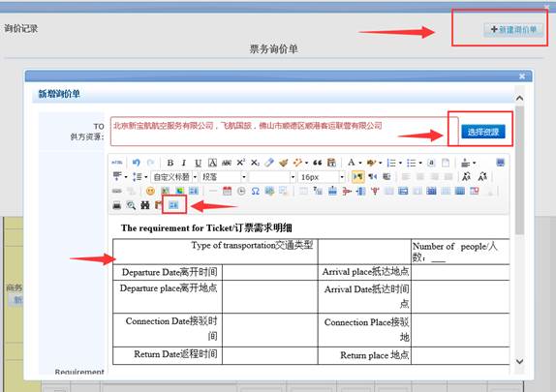The height and width of the screenshot is (392, 556).
Task: Toggle italic text formatting
Action: [x=184, y=163]
